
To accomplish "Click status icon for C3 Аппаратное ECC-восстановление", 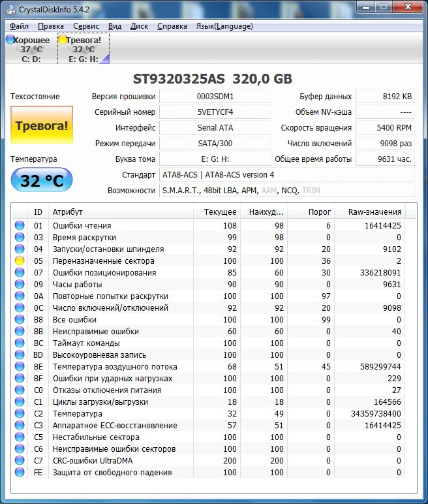I will click(20, 425).
